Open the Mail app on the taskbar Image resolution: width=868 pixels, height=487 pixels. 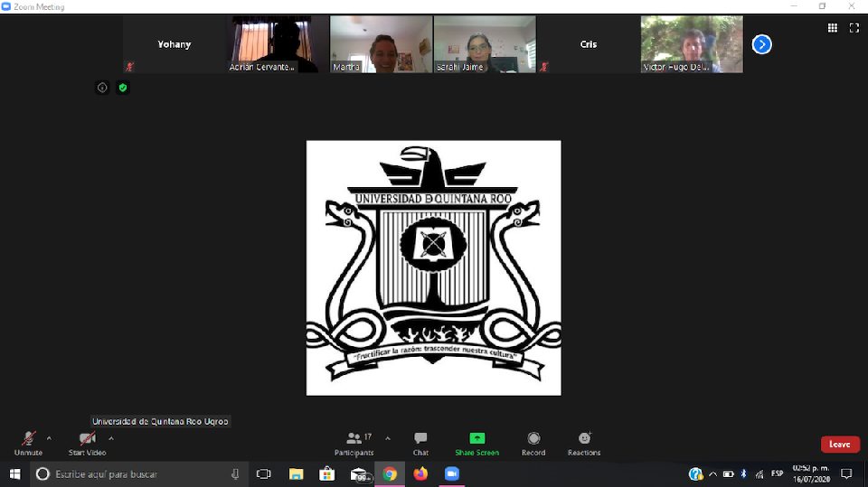(x=360, y=474)
